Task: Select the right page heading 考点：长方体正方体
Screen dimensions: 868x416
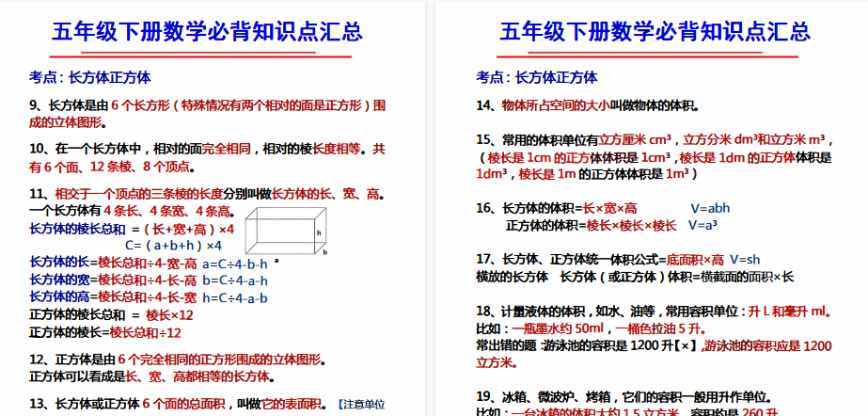Action: click(x=537, y=77)
